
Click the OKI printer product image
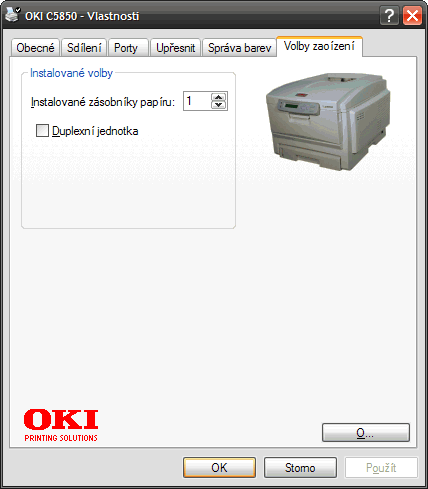coord(328,122)
